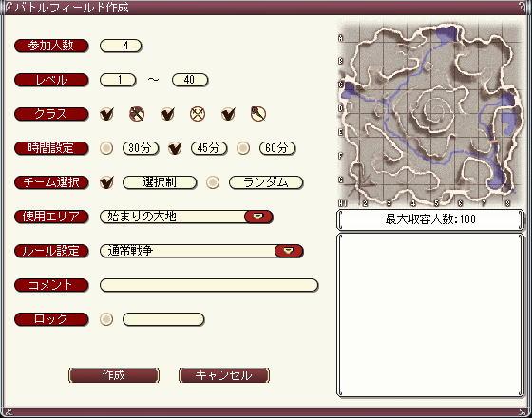The image size is (532, 418).
Task: Click the 作成 create button
Action: (114, 375)
